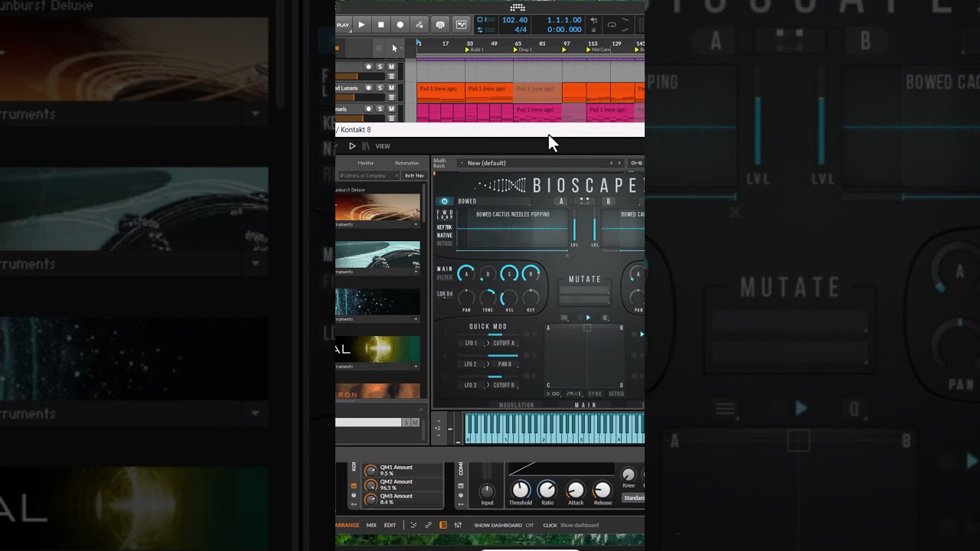Click the 4/4 time signature field
The height and width of the screenshot is (551, 980).
click(521, 30)
